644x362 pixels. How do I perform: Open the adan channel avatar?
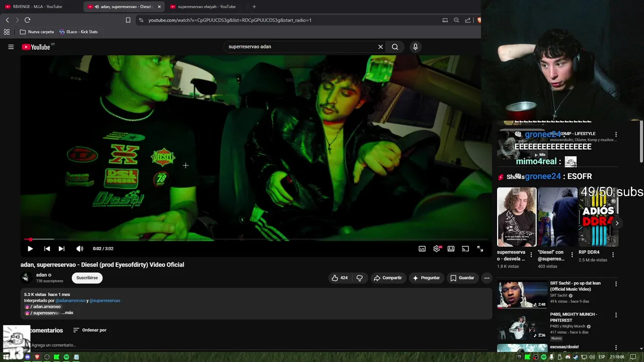26,278
